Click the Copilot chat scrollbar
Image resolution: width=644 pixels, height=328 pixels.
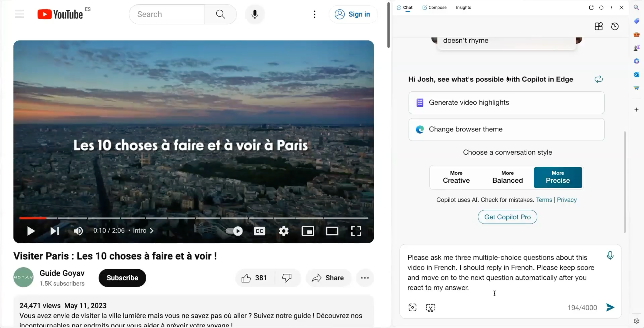pos(625,182)
